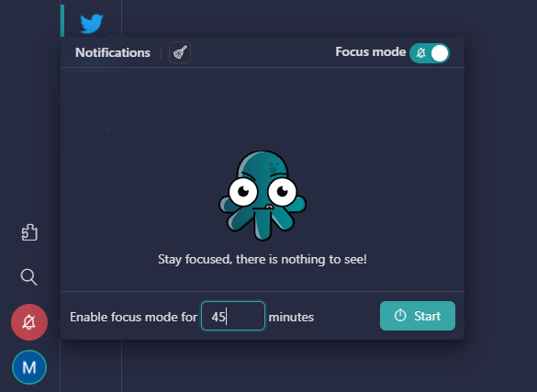Click the "Enable focus mode for" text
Screen dimensions: 537x392
point(134,317)
